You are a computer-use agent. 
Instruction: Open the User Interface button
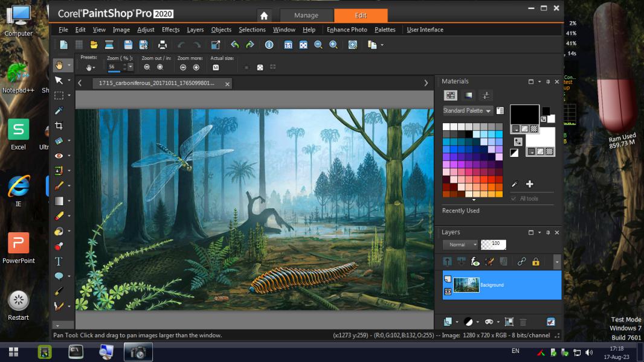click(x=425, y=30)
